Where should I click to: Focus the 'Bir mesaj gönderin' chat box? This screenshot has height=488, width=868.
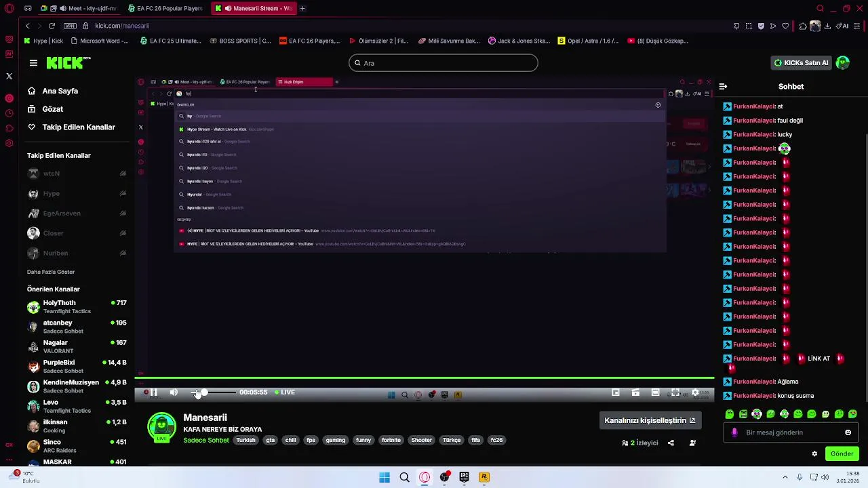click(x=790, y=432)
